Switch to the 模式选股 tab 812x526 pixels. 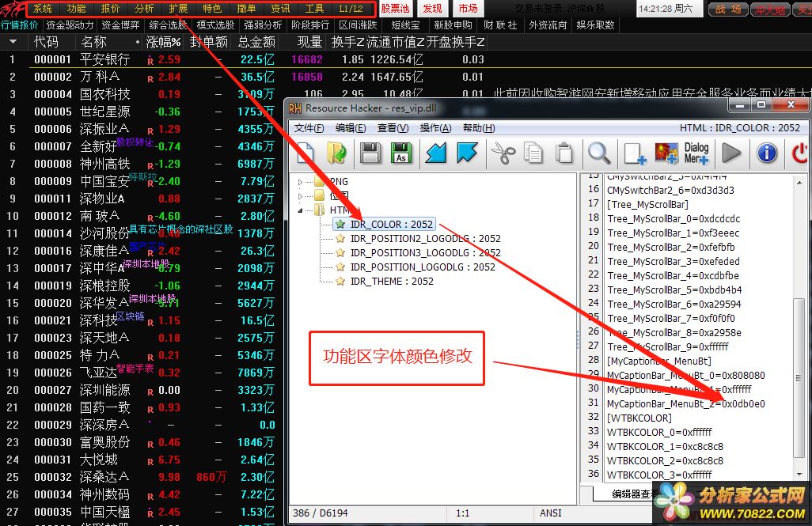point(215,25)
